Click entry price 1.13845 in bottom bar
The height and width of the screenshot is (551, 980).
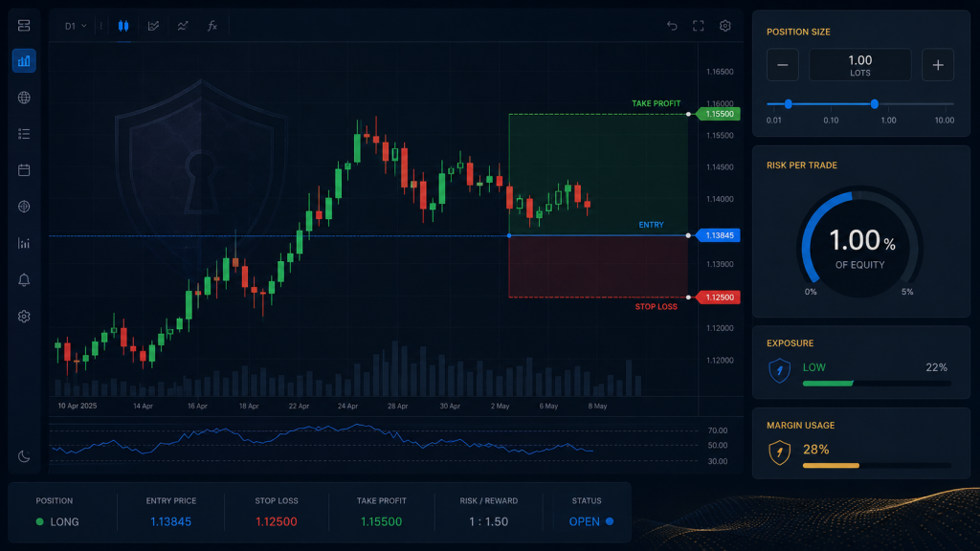click(170, 521)
